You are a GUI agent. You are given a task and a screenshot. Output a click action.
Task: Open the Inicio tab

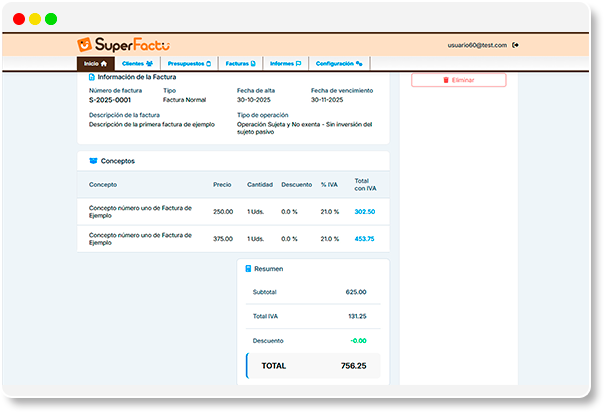(x=95, y=63)
